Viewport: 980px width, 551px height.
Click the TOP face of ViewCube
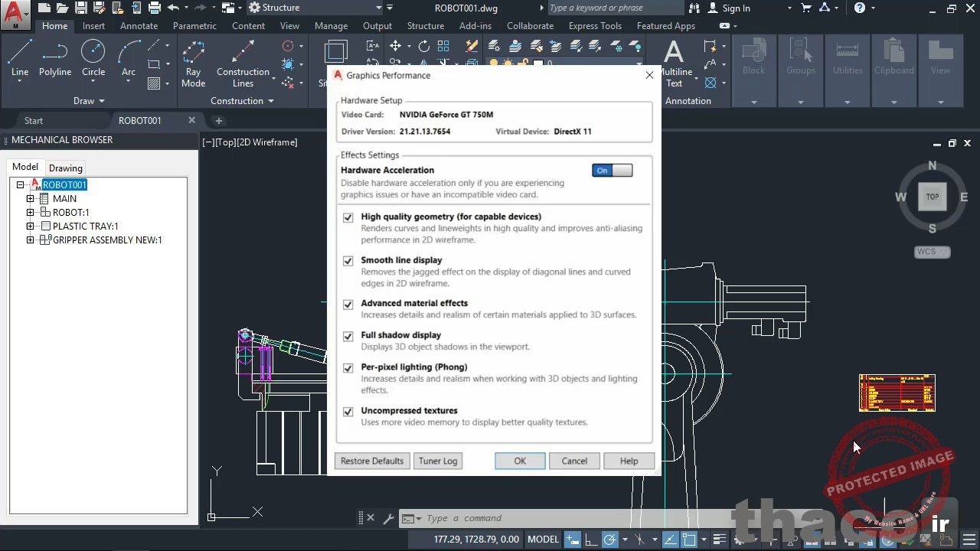tap(932, 197)
